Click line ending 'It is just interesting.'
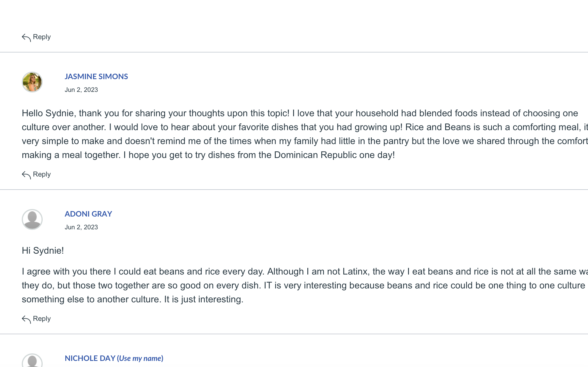Image resolution: width=588 pixels, height=367 pixels. coord(203,299)
